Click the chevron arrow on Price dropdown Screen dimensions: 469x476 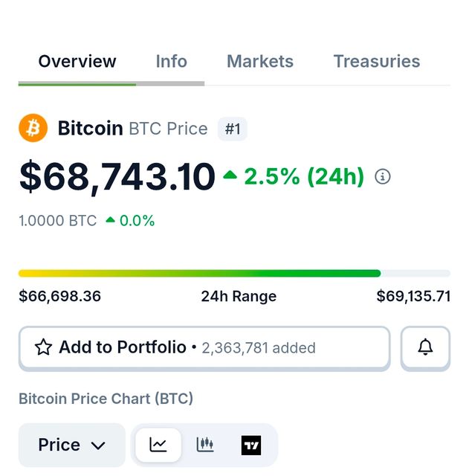[x=98, y=446]
